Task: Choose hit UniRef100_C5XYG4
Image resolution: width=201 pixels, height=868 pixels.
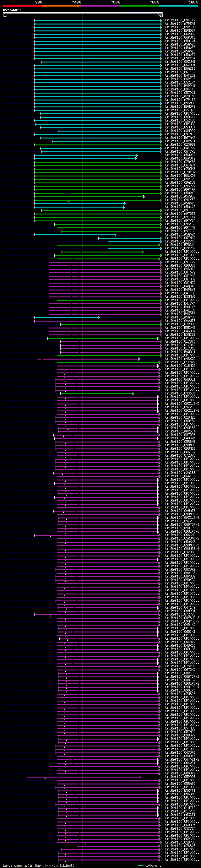Action: [x=180, y=58]
